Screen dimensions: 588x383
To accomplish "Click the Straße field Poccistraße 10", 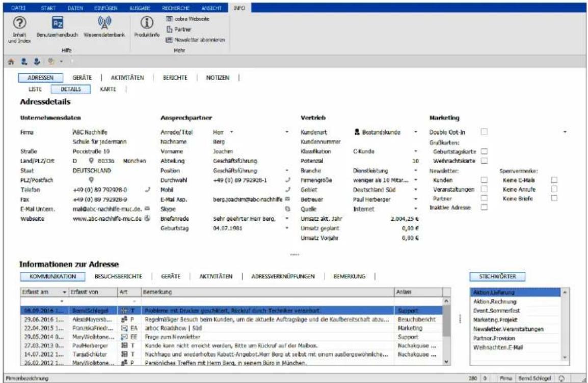I will click(109, 151).
